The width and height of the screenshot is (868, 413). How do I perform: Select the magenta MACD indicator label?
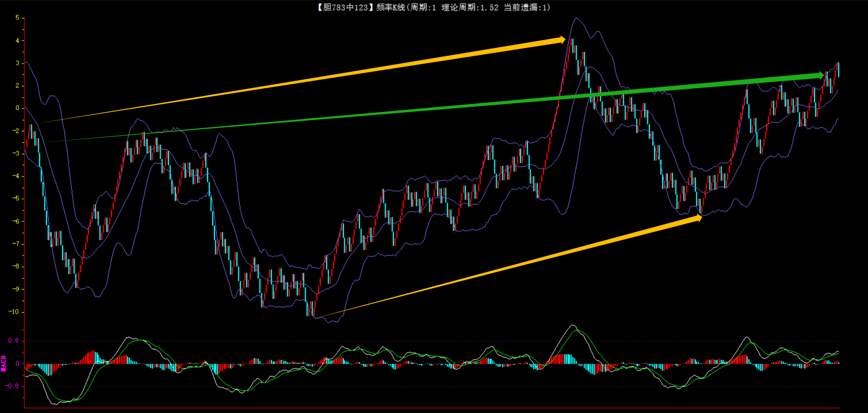click(x=4, y=363)
